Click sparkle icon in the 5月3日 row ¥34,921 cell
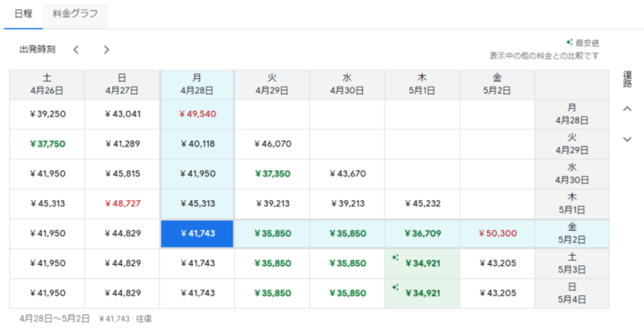This screenshot has height=329, width=644. pyautogui.click(x=395, y=258)
